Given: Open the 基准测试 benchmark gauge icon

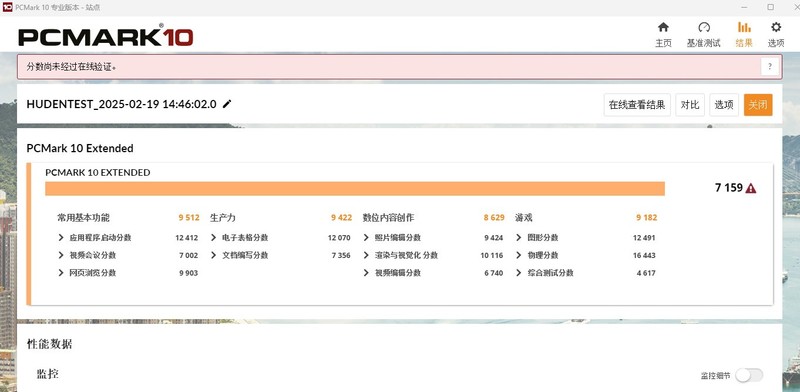Looking at the screenshot, I should coord(704,28).
